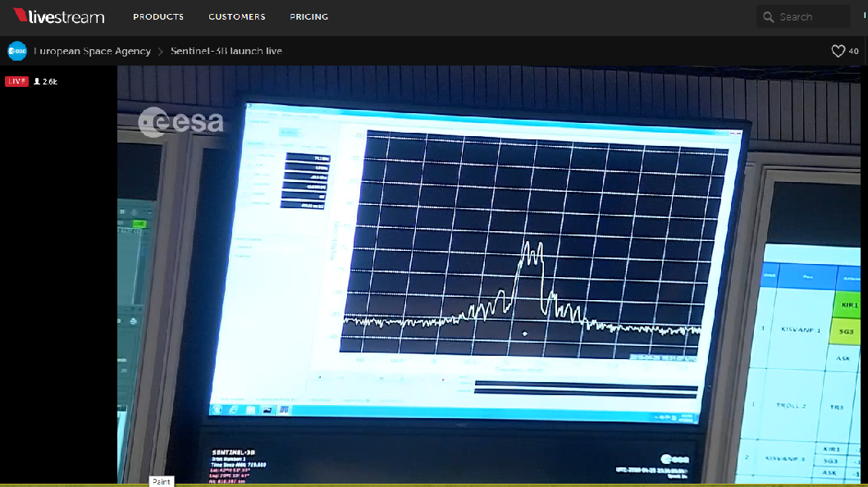Click the search magnifier icon
Image resolution: width=868 pixels, height=487 pixels.
point(769,17)
